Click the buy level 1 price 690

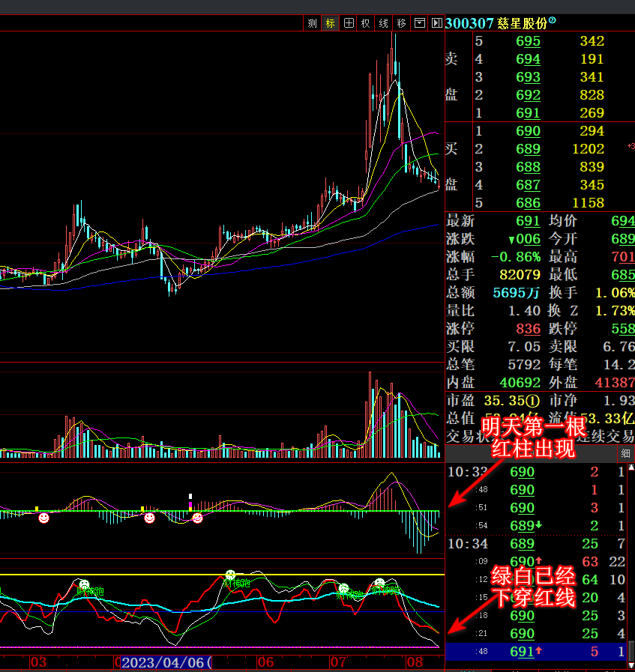tap(528, 130)
